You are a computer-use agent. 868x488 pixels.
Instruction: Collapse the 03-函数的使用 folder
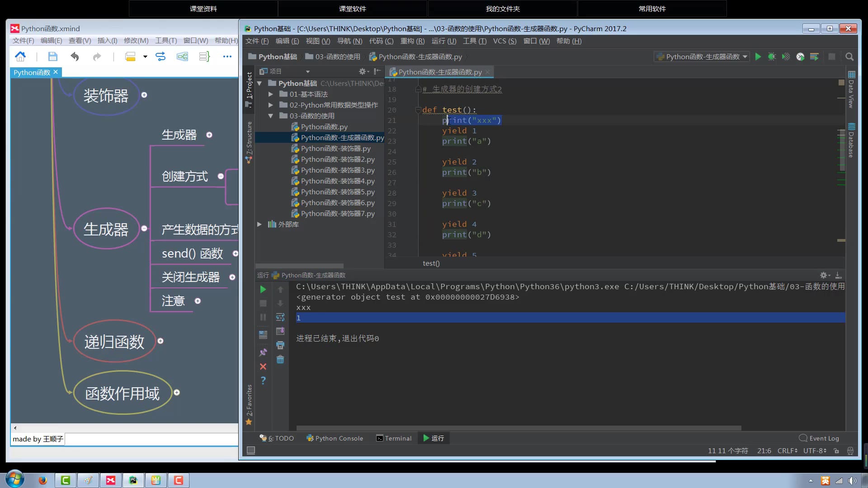[x=270, y=116]
